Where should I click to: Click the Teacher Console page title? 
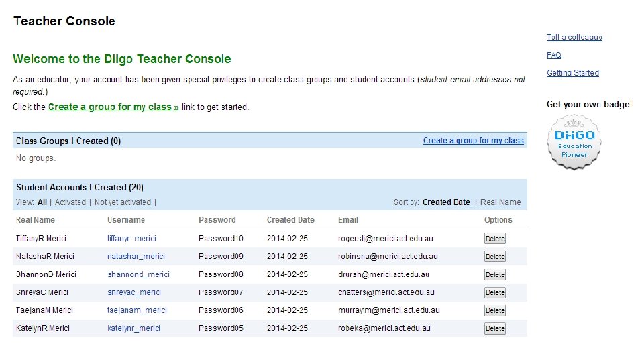[x=64, y=21]
